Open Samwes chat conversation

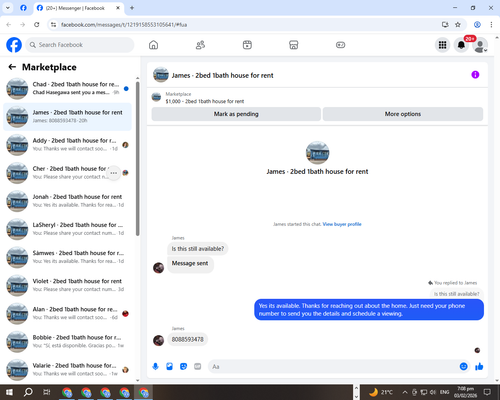pos(68,257)
